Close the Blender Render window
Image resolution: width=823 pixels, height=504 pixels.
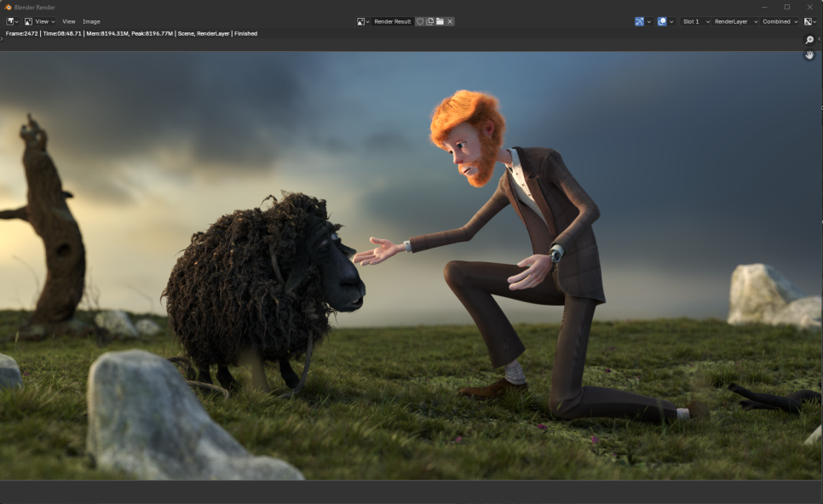[810, 7]
